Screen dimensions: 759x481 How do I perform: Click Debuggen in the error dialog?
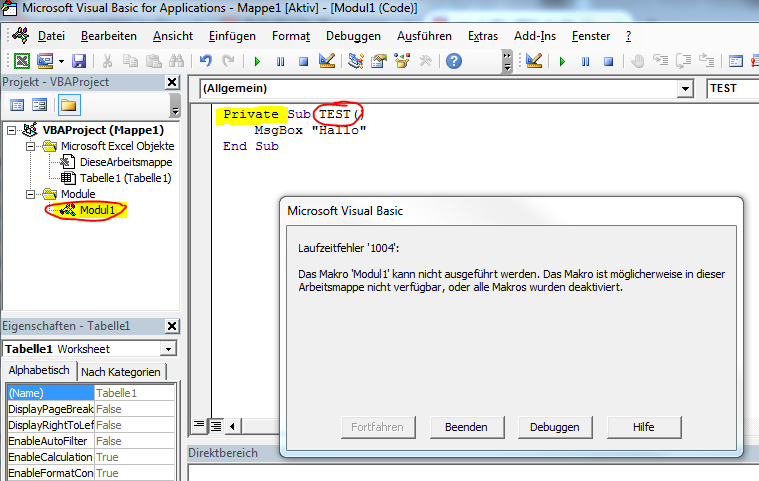[555, 427]
